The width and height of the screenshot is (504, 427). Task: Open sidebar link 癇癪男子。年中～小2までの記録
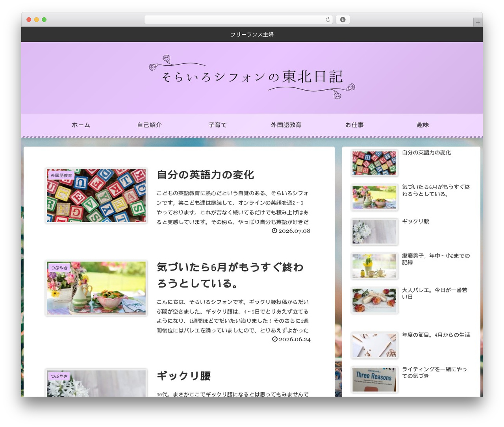436,259
